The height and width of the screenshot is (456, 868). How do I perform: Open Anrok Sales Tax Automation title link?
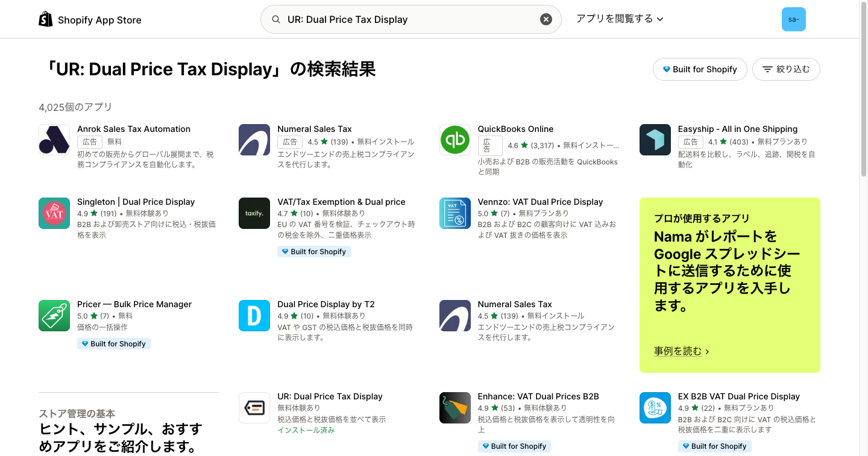[x=134, y=129]
